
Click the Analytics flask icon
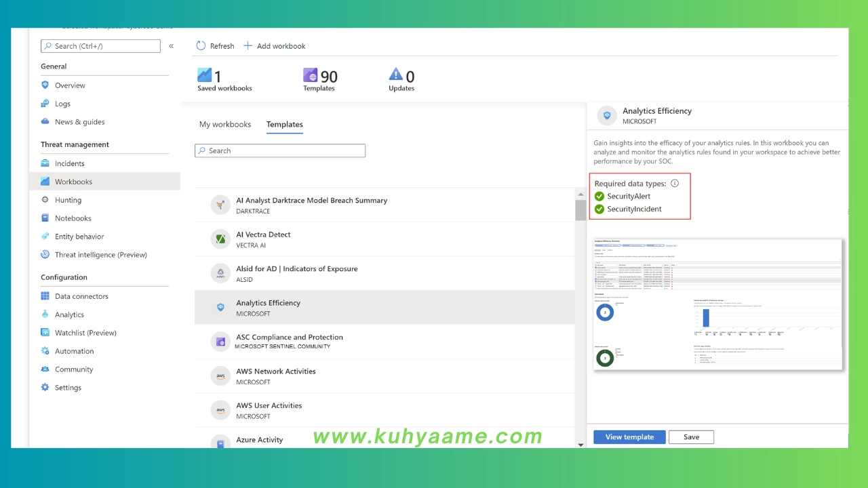click(45, 314)
